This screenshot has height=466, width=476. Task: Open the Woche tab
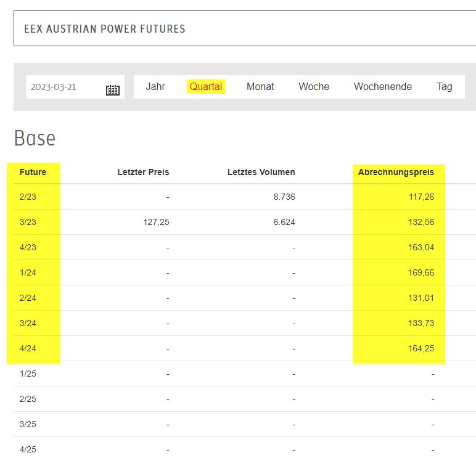(314, 86)
